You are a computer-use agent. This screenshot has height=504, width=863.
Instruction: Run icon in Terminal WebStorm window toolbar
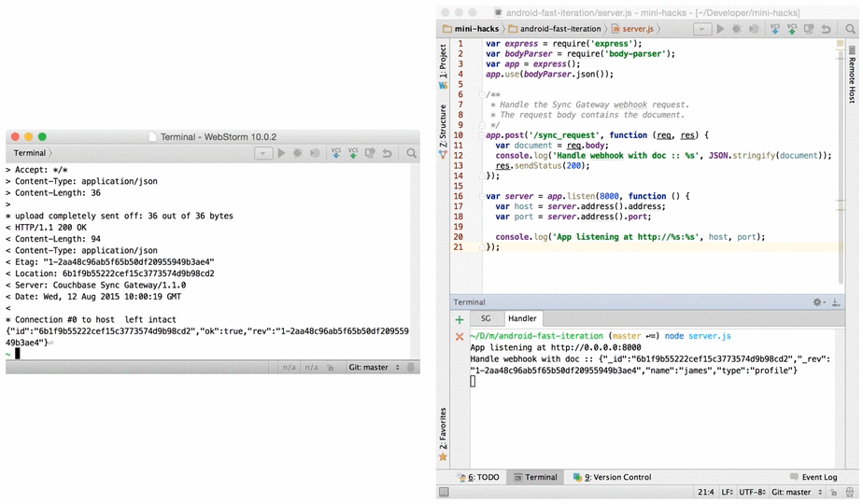281,153
